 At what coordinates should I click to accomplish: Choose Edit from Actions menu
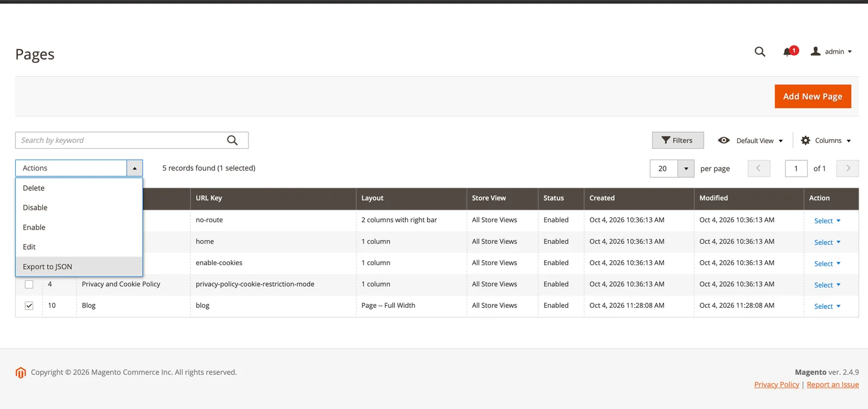click(79, 247)
